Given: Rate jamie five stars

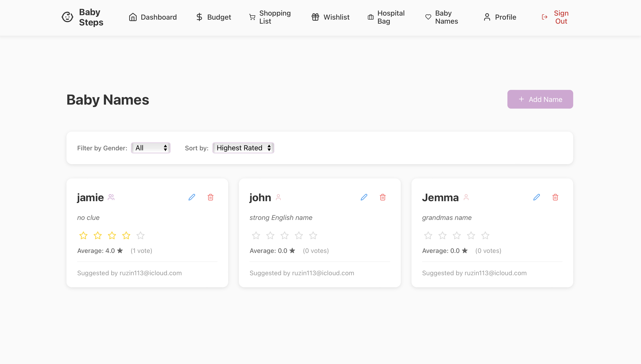Looking at the screenshot, I should (141, 236).
